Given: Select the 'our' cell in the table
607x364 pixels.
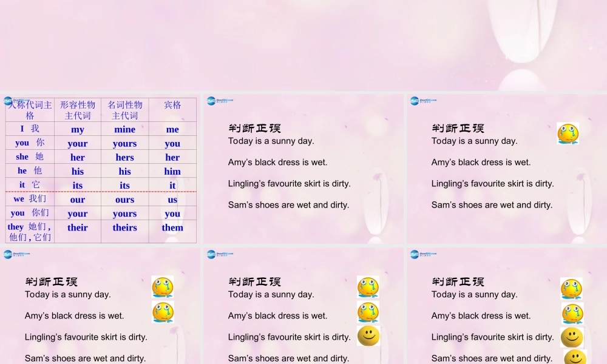Looking at the screenshot, I should [x=78, y=200].
